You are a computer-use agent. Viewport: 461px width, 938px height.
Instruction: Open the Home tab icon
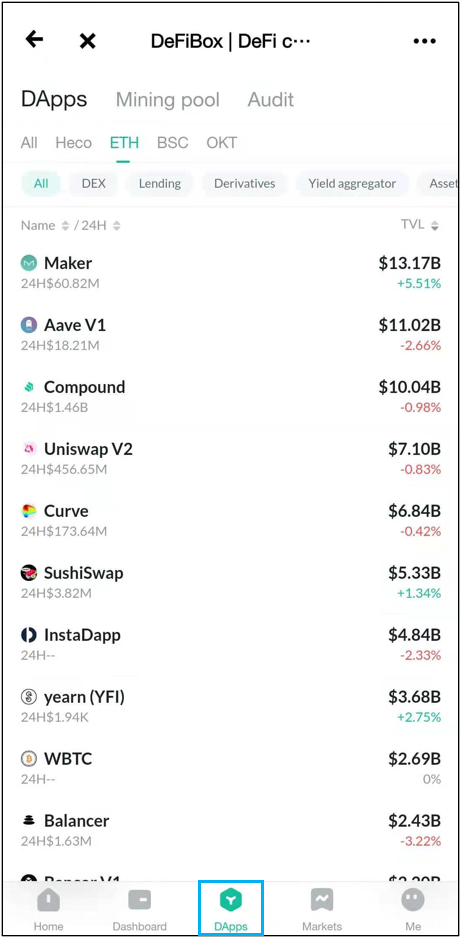(x=49, y=899)
